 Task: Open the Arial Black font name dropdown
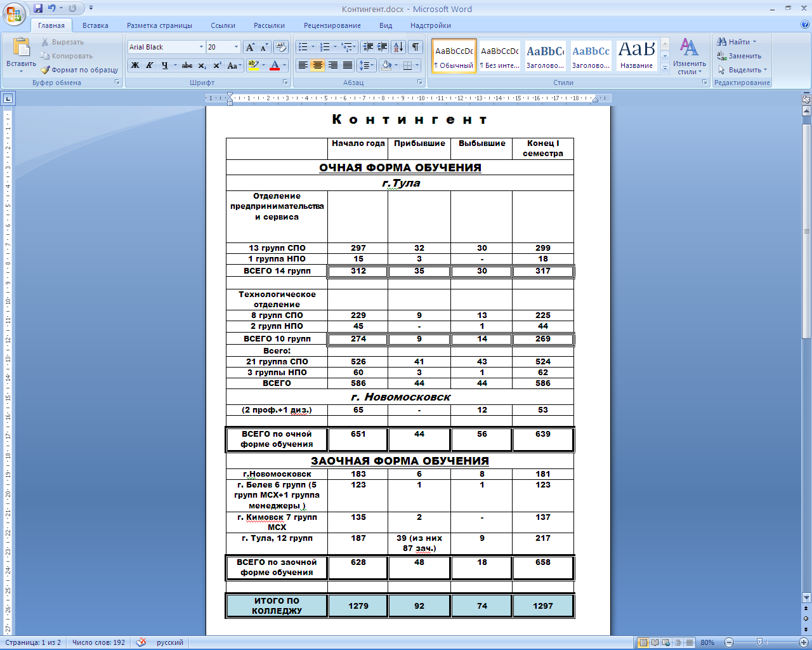click(201, 47)
